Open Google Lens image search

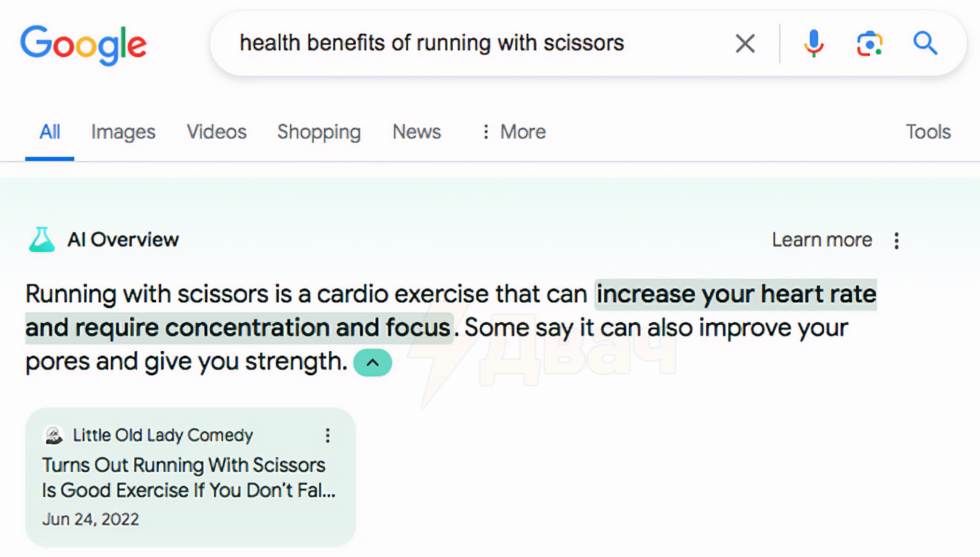869,43
